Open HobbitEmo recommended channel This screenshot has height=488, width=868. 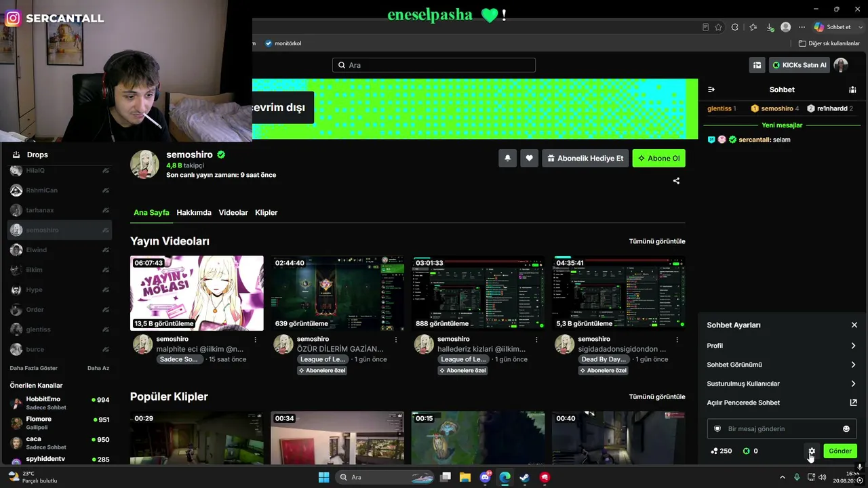[x=60, y=403]
